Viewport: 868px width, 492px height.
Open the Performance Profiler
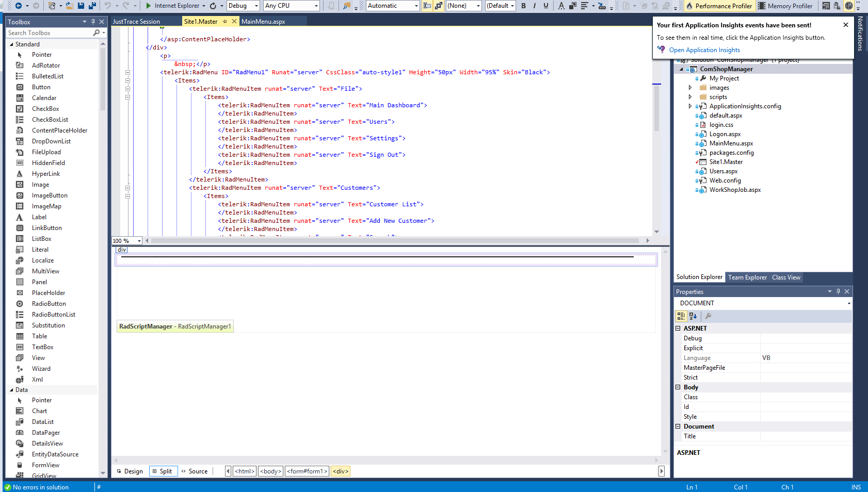click(x=719, y=6)
